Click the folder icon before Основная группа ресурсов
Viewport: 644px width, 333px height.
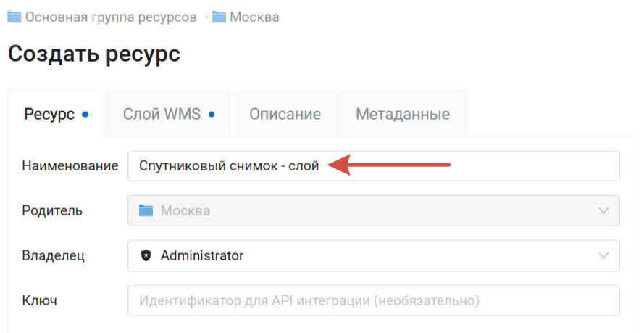pos(14,17)
